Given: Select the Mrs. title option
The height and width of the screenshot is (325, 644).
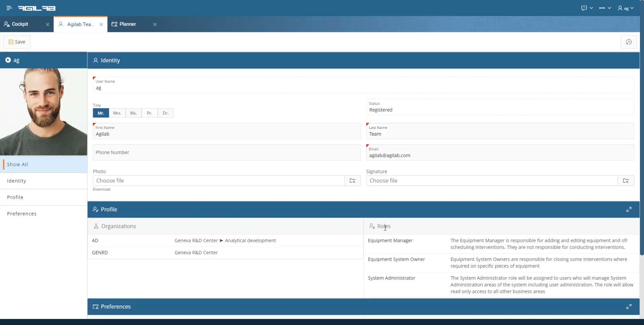Looking at the screenshot, I should click(x=117, y=113).
